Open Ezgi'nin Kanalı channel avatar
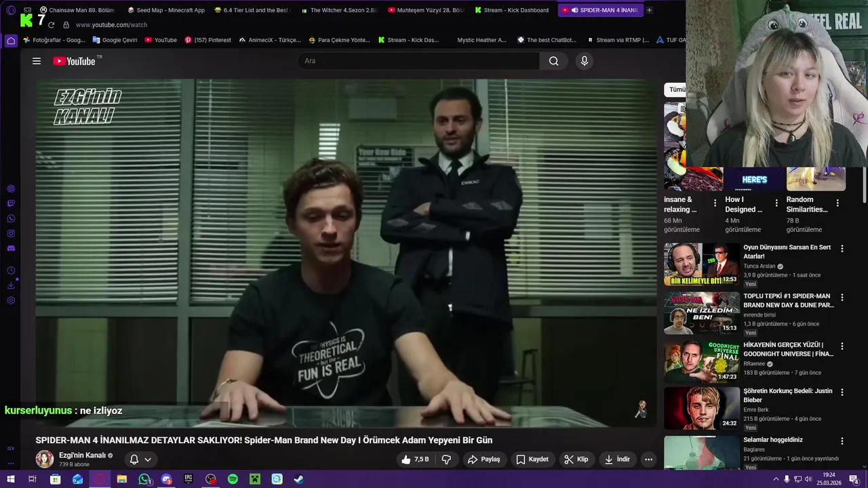The image size is (868, 488). 45,459
